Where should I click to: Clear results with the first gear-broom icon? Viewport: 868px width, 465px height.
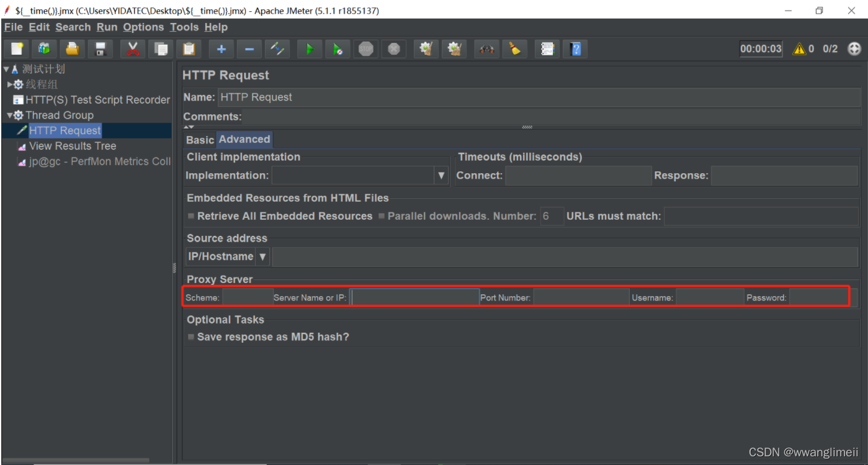[x=426, y=48]
